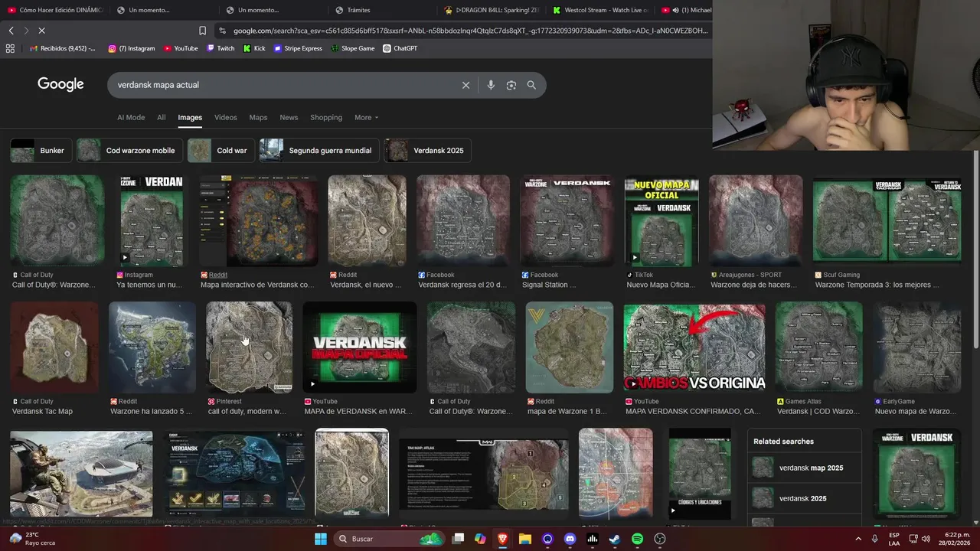The width and height of the screenshot is (980, 551).
Task: Expand the More search filters dropdown
Action: point(366,117)
